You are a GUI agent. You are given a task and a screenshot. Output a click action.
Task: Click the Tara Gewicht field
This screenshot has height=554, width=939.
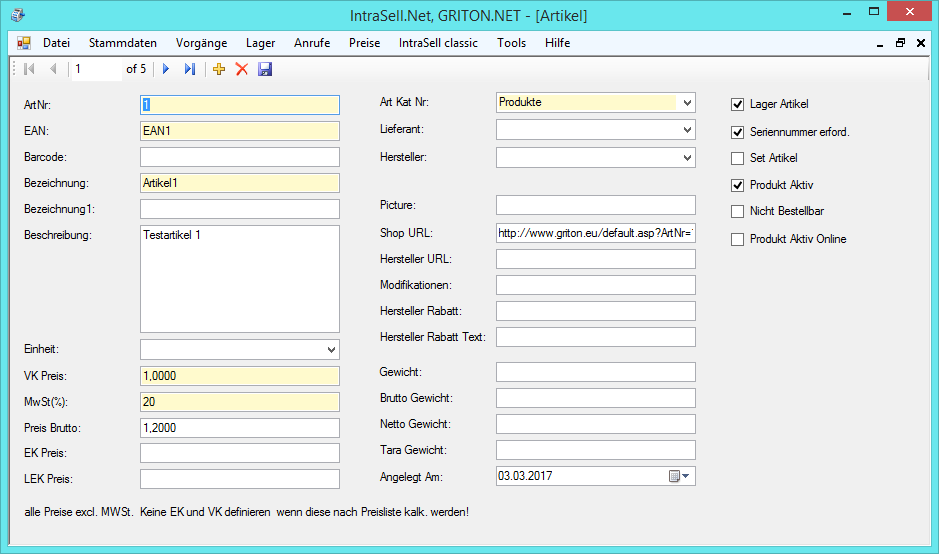[x=596, y=450]
